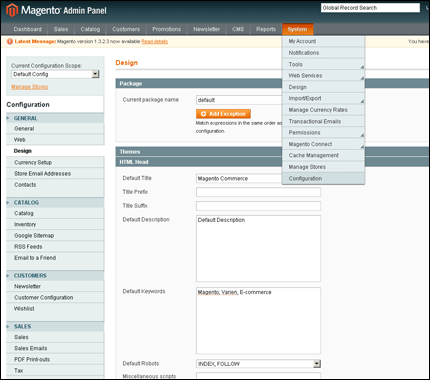Image resolution: width=430 pixels, height=380 pixels.
Task: Open RSS Feeds in sidebar
Action: 55,247
